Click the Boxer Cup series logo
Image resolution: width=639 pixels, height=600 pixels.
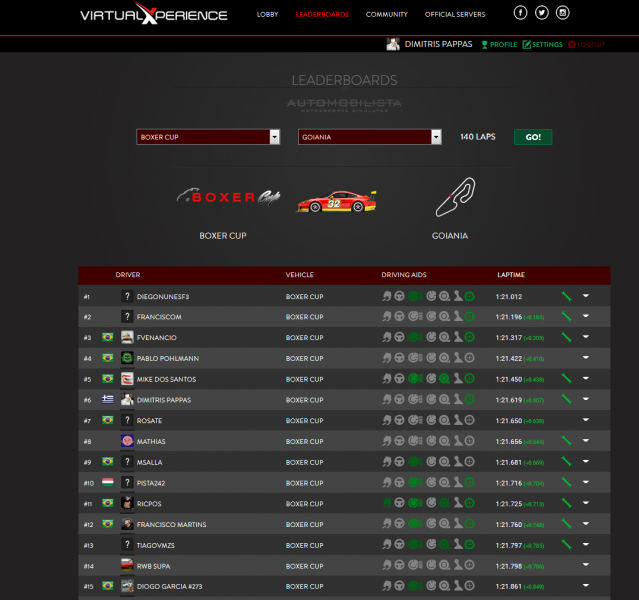pyautogui.click(x=228, y=197)
